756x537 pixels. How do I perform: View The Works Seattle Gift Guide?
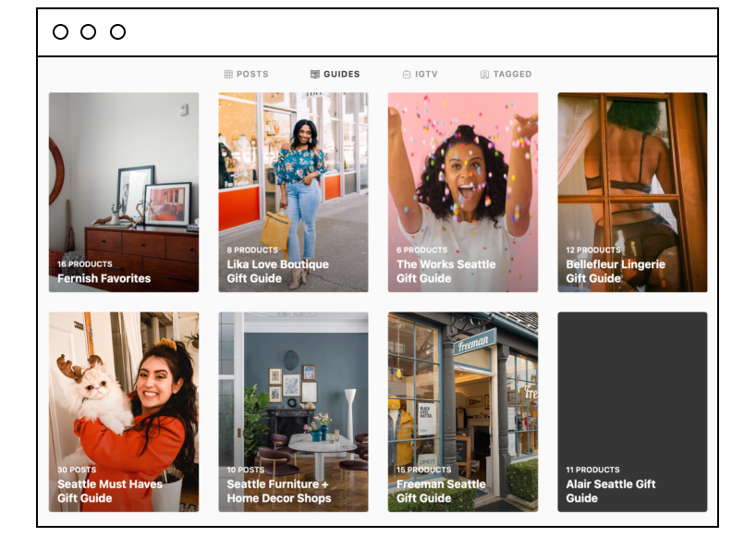[463, 192]
